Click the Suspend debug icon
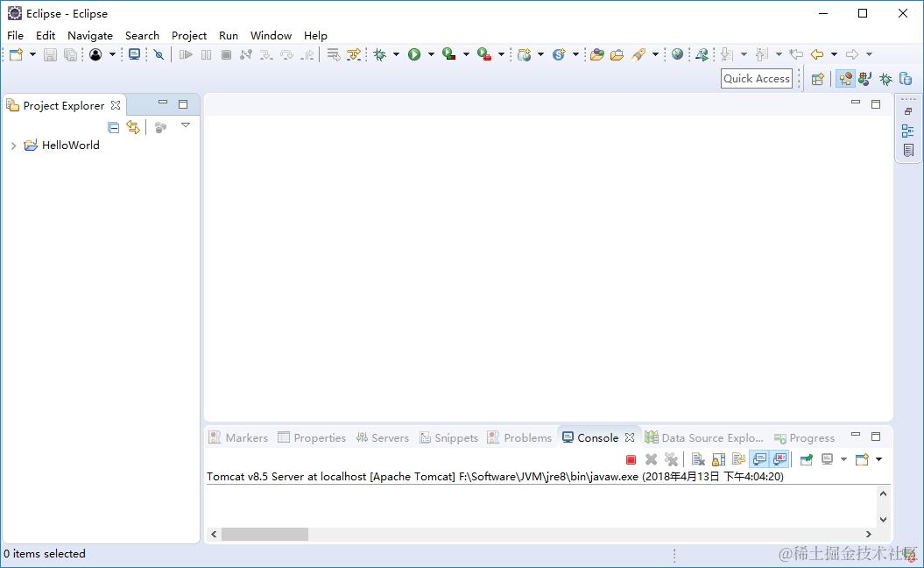 (206, 55)
